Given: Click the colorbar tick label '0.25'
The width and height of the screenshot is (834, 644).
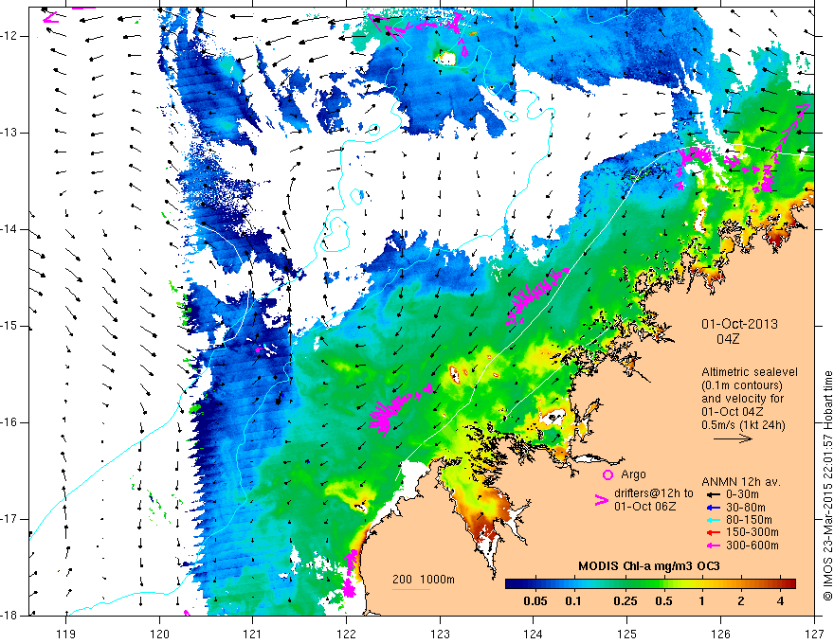Looking at the screenshot, I should [625, 601].
